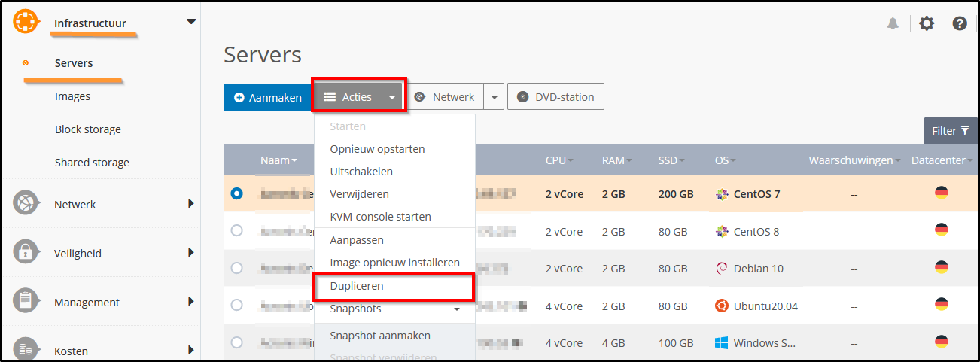The image size is (980, 362).
Task: Open the Acties dropdown menu
Action: pyautogui.click(x=359, y=97)
